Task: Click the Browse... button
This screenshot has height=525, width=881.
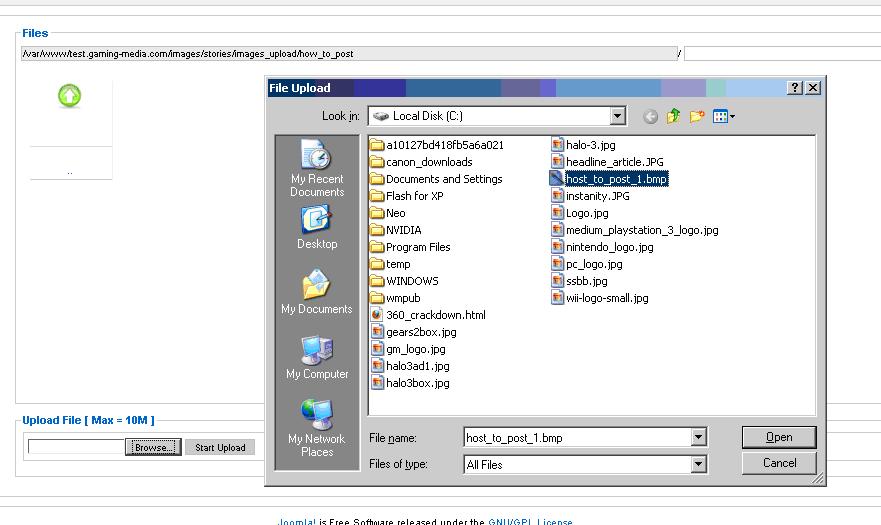Action: click(x=153, y=447)
